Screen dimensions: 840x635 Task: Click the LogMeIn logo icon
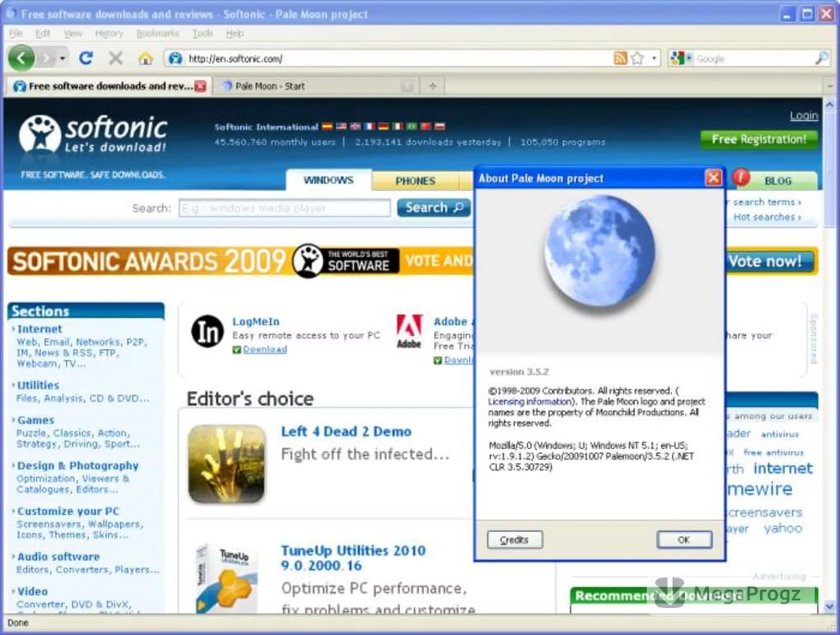207,331
